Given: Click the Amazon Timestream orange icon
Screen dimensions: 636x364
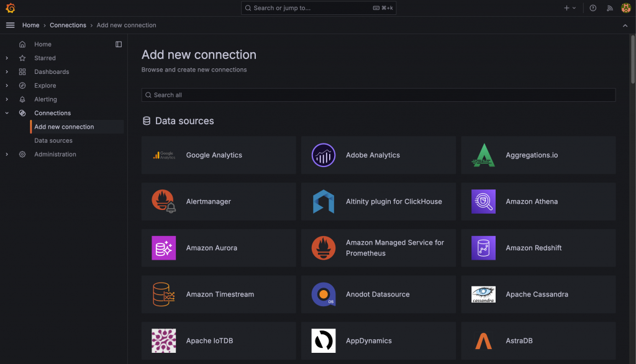Looking at the screenshot, I should [164, 294].
